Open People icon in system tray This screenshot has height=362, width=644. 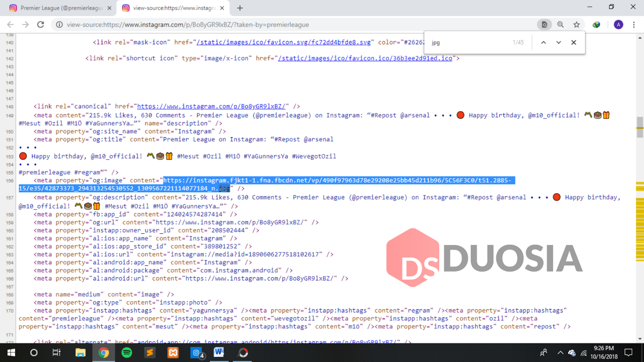(x=543, y=353)
